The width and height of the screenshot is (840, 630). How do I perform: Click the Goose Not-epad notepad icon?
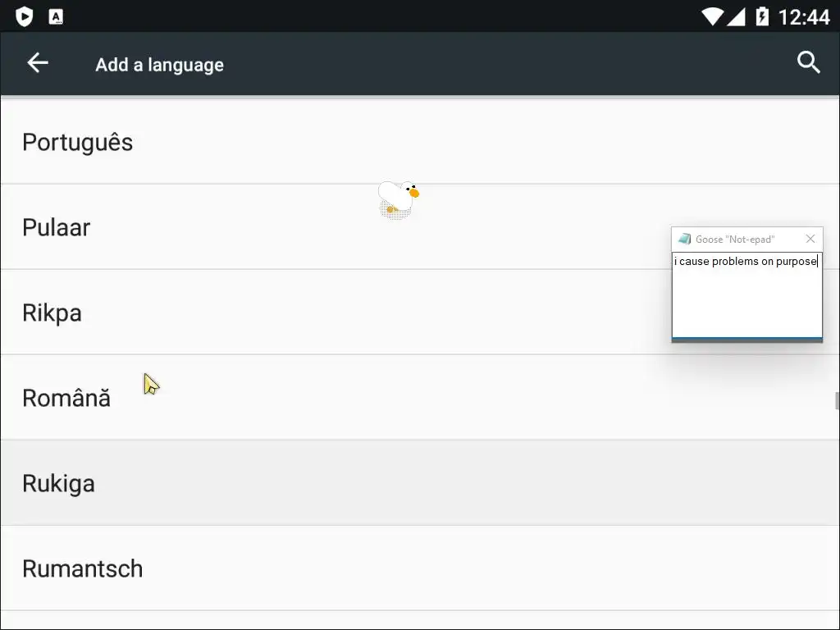pyautogui.click(x=684, y=239)
